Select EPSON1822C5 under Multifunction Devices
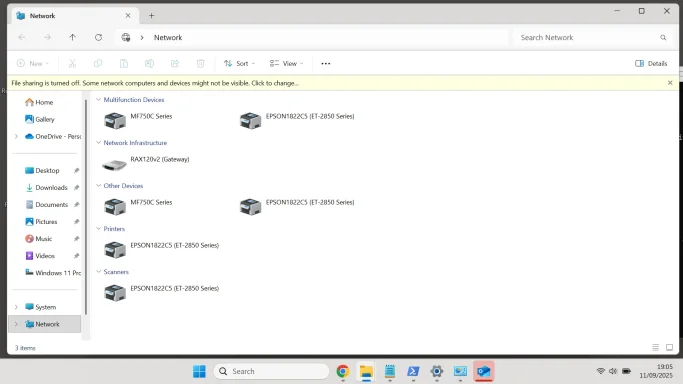Screen dimensions: 683x384 [x=297, y=120]
